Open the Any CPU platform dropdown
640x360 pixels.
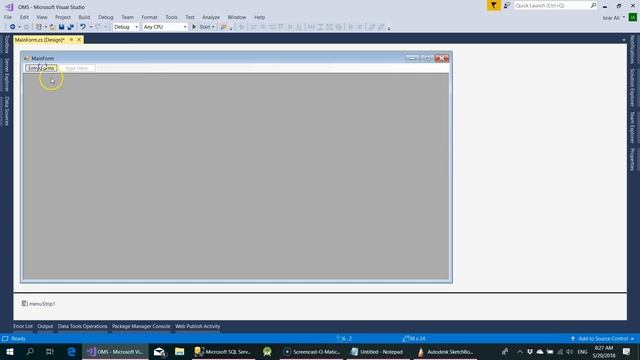coord(165,27)
